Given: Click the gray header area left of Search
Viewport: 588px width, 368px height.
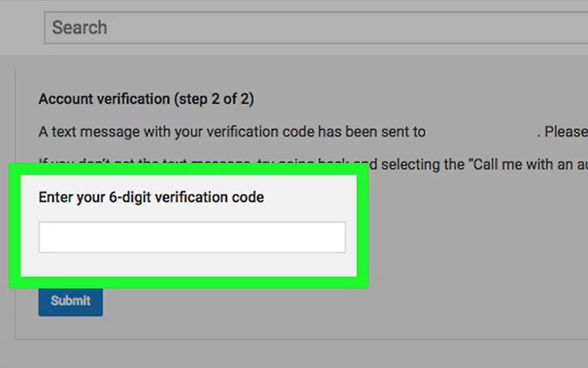Looking at the screenshot, I should click(x=21, y=27).
